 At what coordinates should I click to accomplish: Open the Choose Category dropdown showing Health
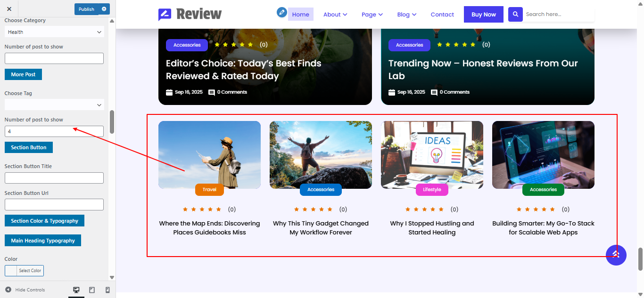tap(54, 32)
